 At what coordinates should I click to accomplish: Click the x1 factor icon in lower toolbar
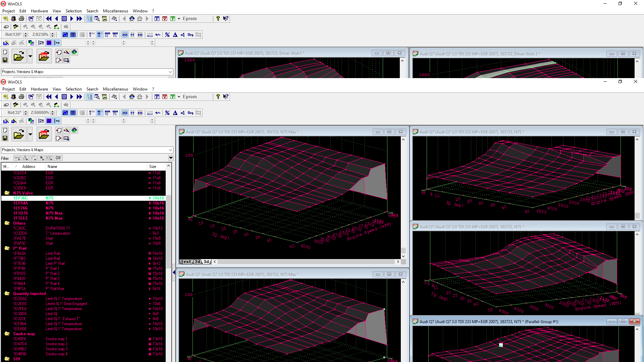[183, 113]
